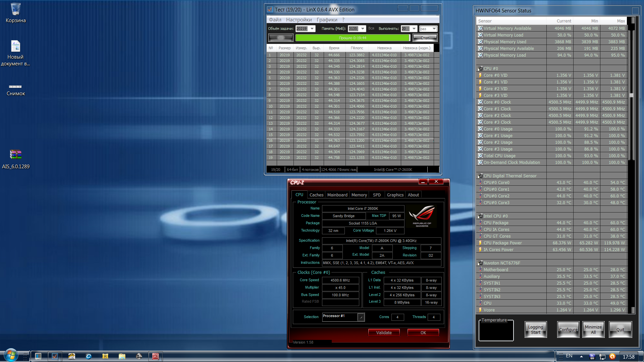This screenshot has height=362, width=644.
Task: Click the LinX title bar checkmark icon
Action: pos(270,9)
